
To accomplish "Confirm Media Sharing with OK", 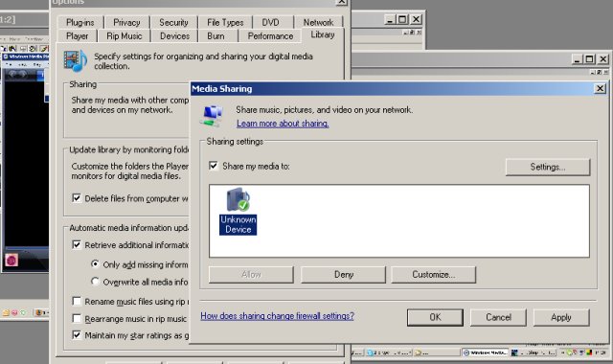I will pyautogui.click(x=435, y=317).
